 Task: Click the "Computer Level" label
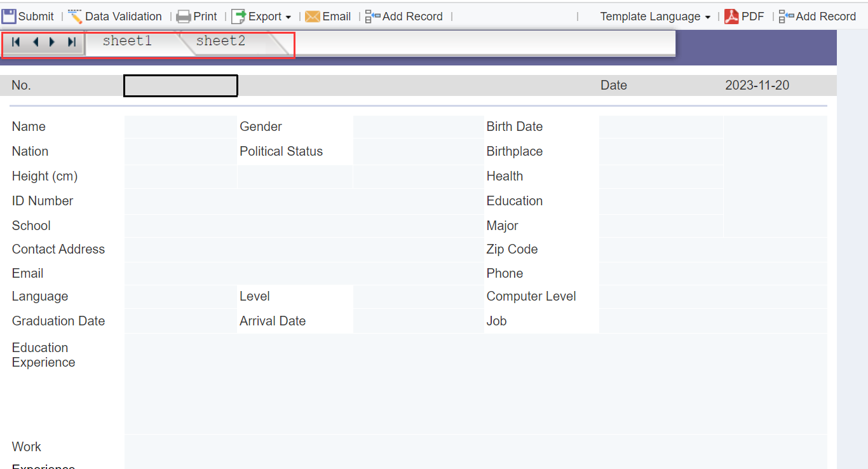click(531, 297)
